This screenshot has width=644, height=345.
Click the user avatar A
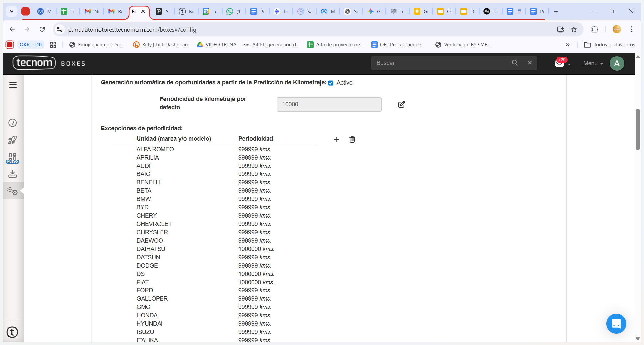(617, 63)
